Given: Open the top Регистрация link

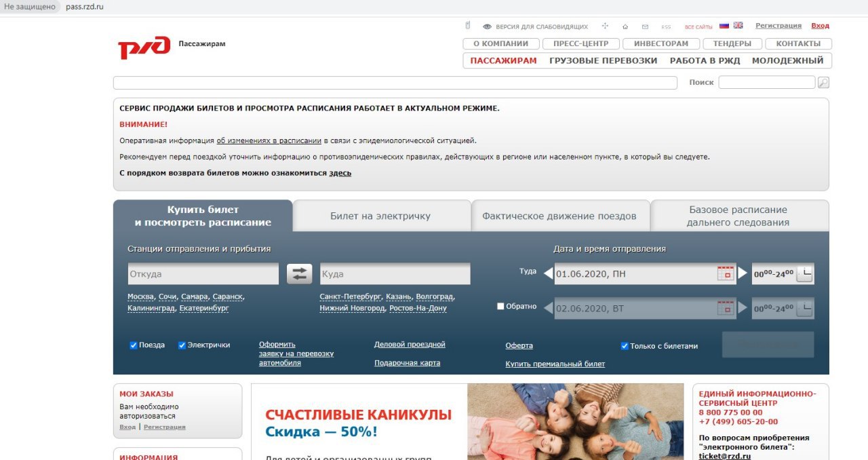Looking at the screenshot, I should click(778, 26).
